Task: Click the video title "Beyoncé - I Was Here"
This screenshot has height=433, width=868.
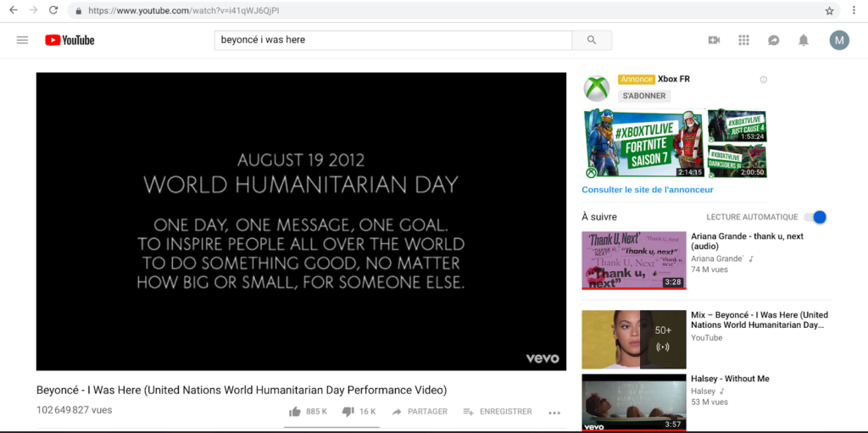Action: 242,390
